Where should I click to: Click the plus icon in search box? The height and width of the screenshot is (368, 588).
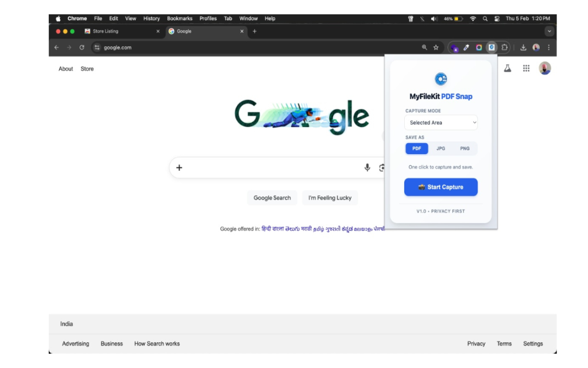[x=179, y=167]
